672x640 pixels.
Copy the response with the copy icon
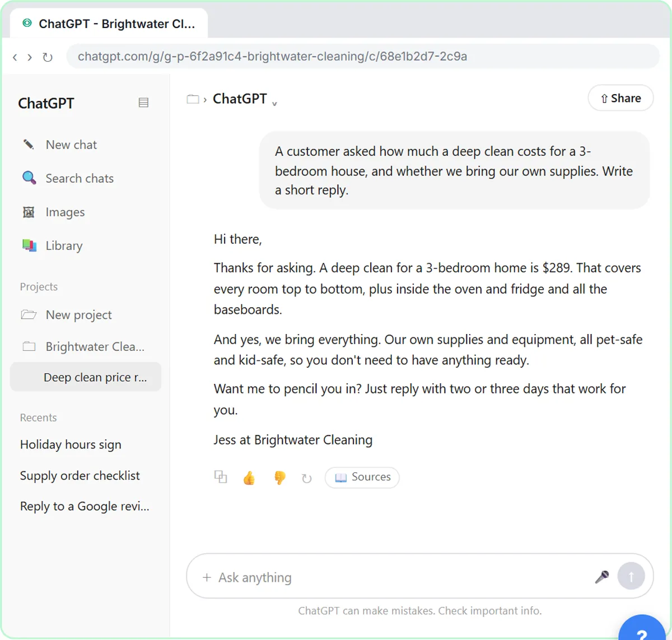221,477
